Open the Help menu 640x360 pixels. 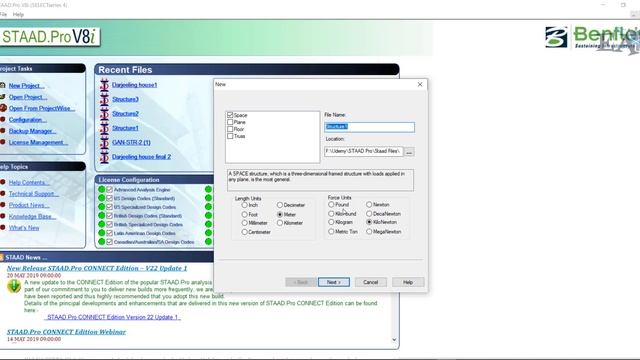point(18,14)
